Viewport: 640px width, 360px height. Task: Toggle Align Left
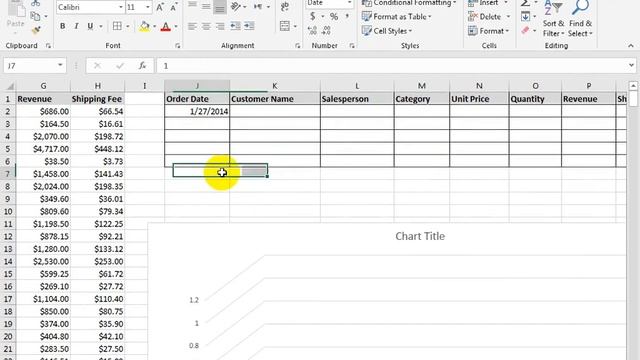pyautogui.click(x=192, y=27)
